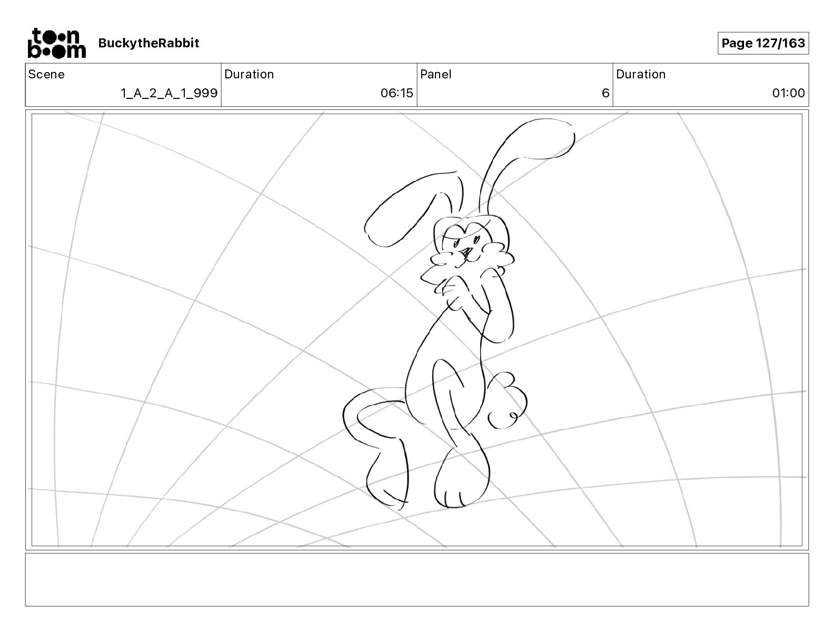Click the panel number 6
The image size is (834, 644).
pos(605,93)
